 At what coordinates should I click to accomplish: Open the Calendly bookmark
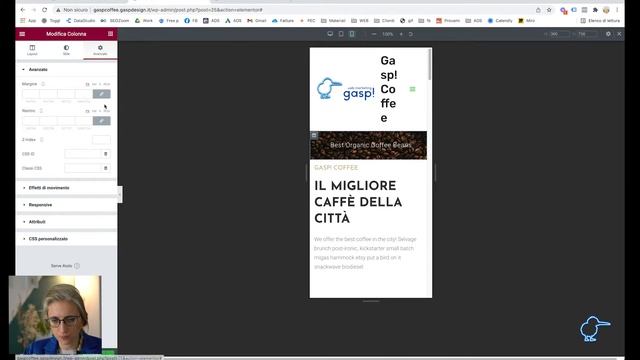pos(500,20)
